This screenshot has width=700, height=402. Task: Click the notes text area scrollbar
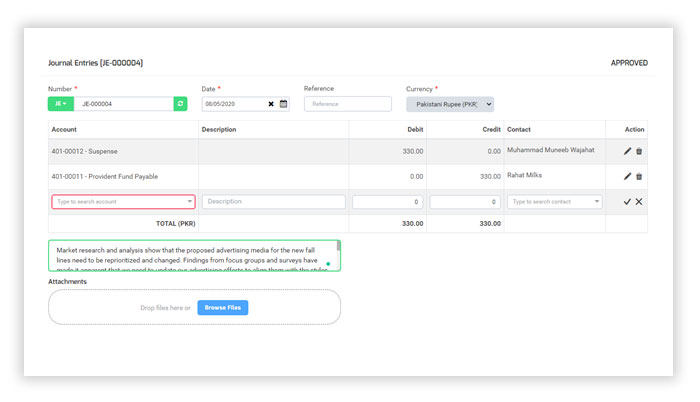tap(338, 246)
